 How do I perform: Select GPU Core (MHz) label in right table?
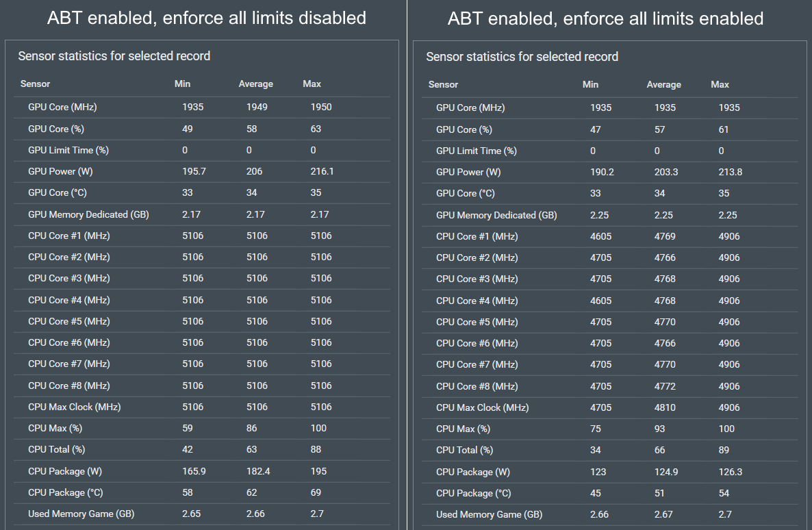(x=470, y=108)
